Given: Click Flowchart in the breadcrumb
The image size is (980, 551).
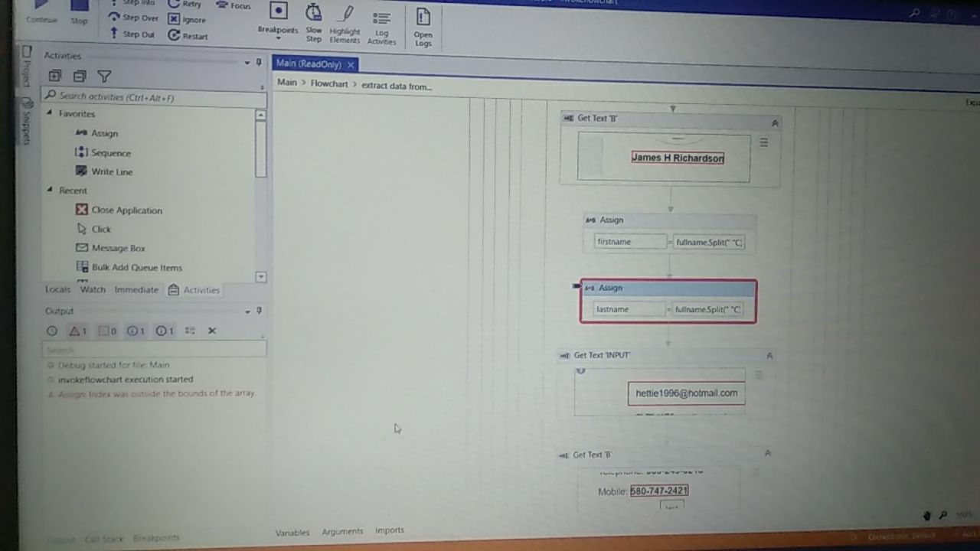Looking at the screenshot, I should 329,83.
